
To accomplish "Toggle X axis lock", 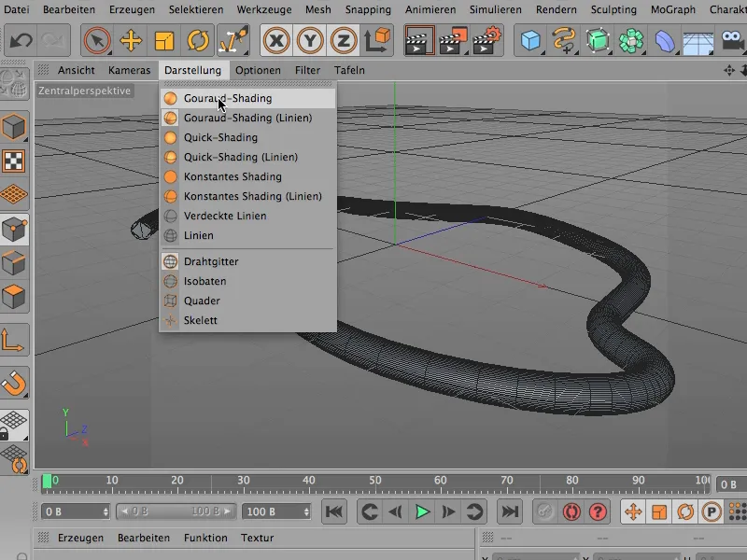I will click(x=276, y=40).
